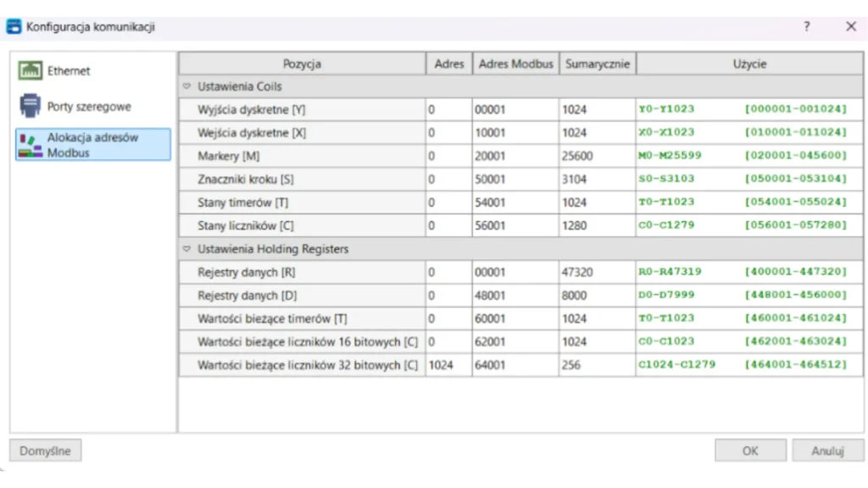Click Modbus address 20001 for Markery
The height and width of the screenshot is (488, 868).
[515, 156]
